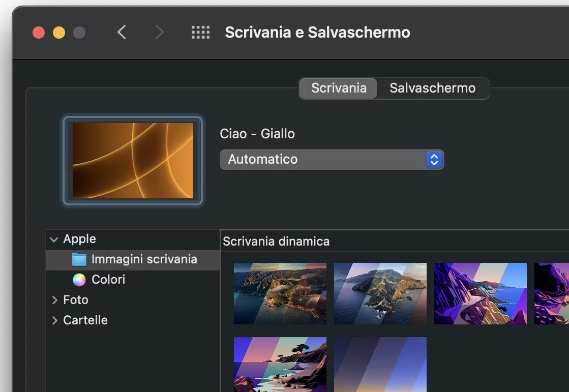
Task: Click the forward navigation arrow
Action: [x=159, y=32]
